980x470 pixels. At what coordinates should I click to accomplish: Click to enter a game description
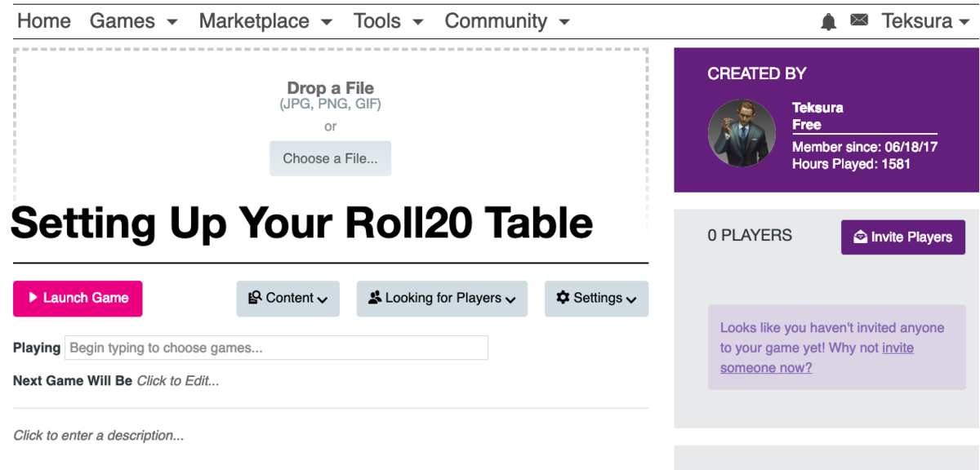click(x=99, y=436)
